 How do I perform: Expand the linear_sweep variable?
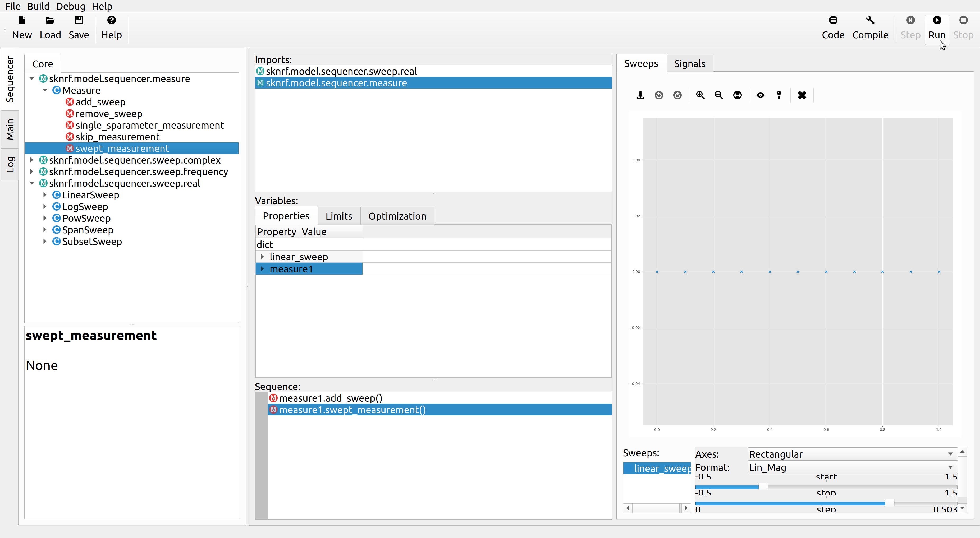[x=262, y=257]
